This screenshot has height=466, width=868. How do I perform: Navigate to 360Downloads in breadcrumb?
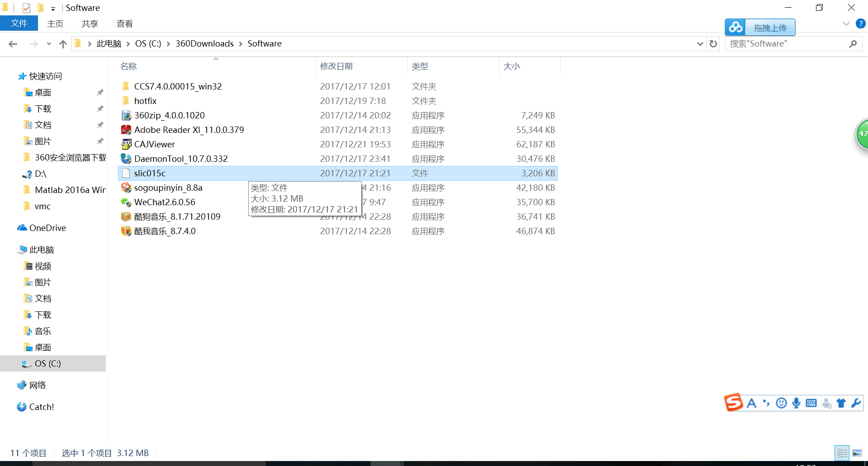tap(204, 44)
